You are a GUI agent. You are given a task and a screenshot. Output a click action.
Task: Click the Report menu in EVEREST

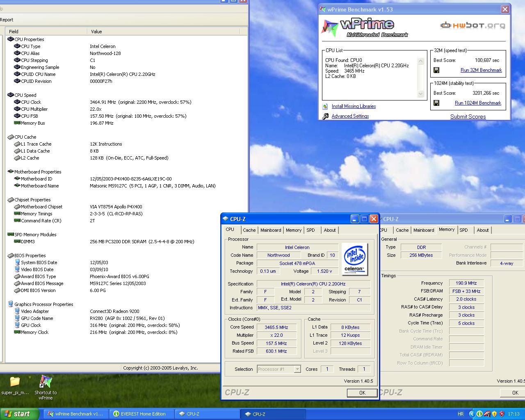pos(7,20)
